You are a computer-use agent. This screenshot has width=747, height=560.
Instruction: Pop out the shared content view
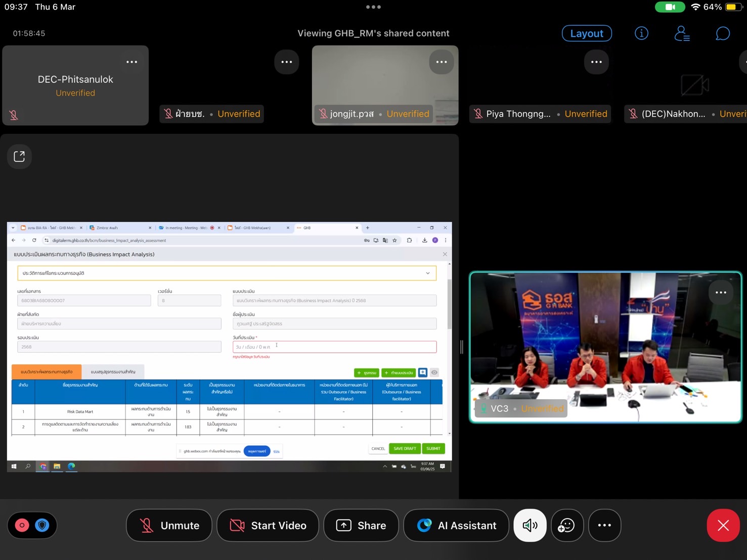[x=19, y=157]
